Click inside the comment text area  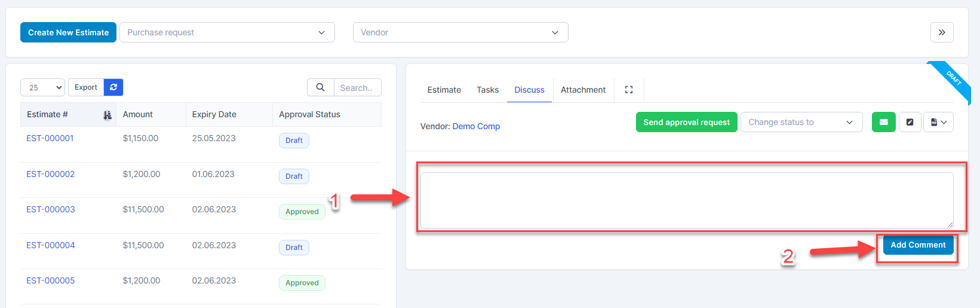[686, 200]
